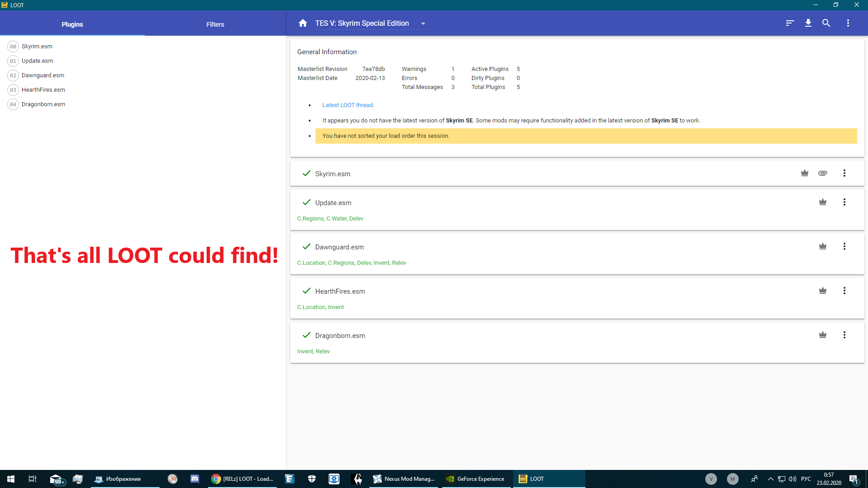The height and width of the screenshot is (488, 868).
Task: Click the Skyrim.esm card title
Action: (x=333, y=174)
